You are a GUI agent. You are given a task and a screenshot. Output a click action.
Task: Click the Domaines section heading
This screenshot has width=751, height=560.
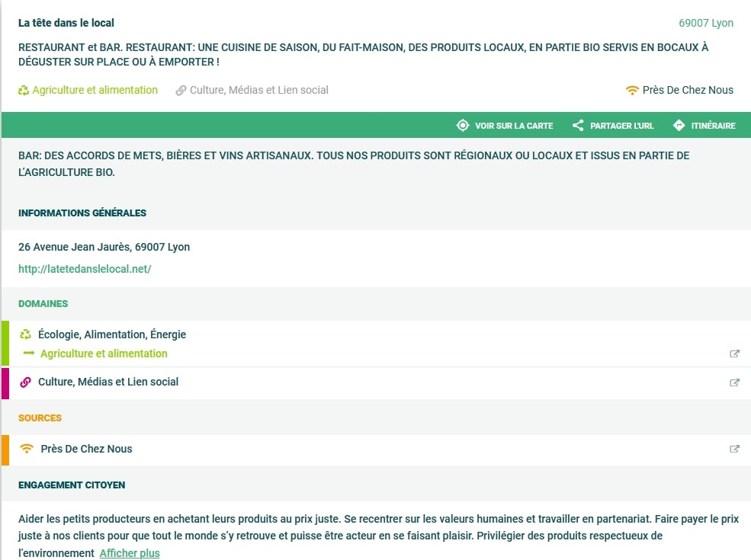pos(43,303)
